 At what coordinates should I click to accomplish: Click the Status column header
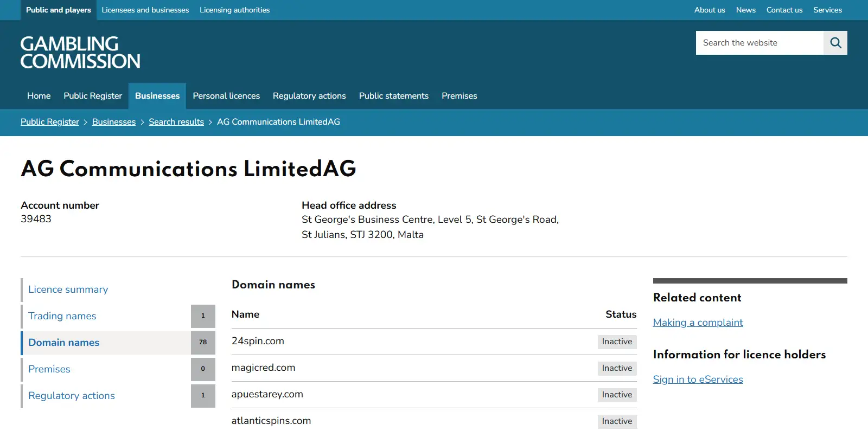click(x=621, y=314)
